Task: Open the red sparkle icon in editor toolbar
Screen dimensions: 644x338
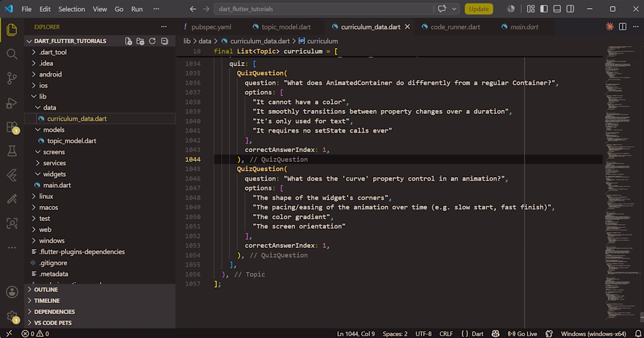Action: pyautogui.click(x=609, y=27)
